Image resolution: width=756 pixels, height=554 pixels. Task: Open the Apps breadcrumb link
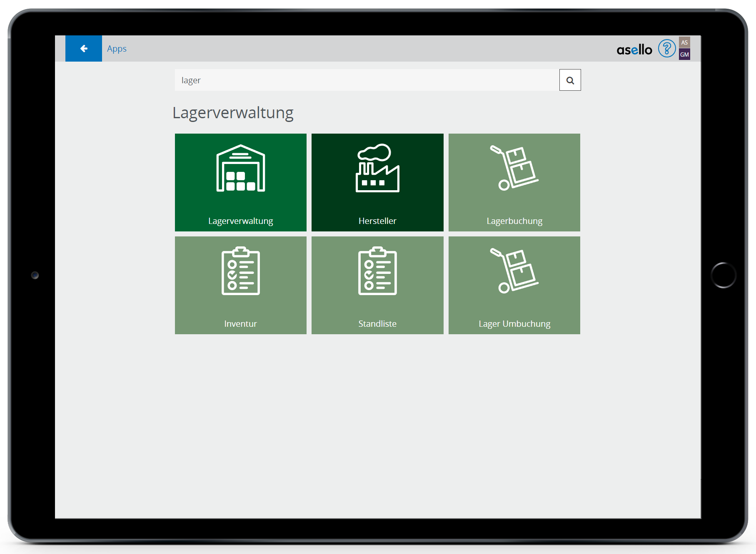point(117,49)
